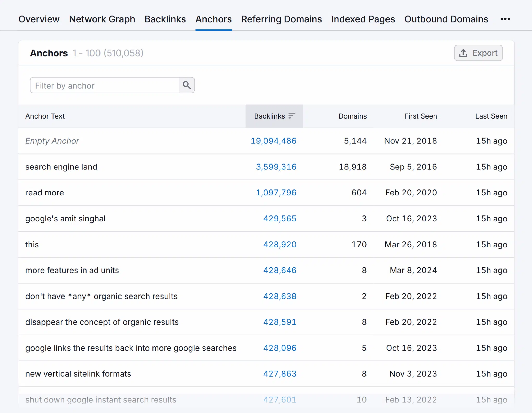532x413 pixels.
Task: Open the Outbound Domains tab
Action: 446,19
